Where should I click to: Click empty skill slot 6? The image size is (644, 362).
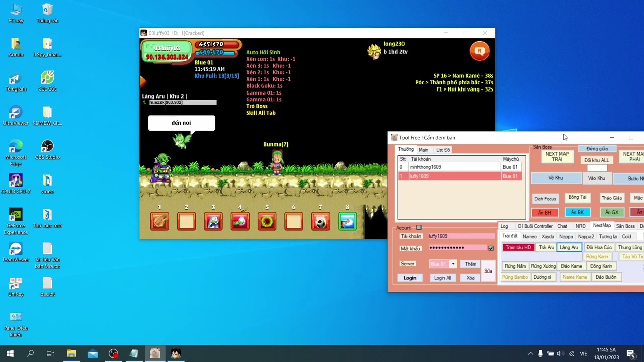pyautogui.click(x=294, y=221)
